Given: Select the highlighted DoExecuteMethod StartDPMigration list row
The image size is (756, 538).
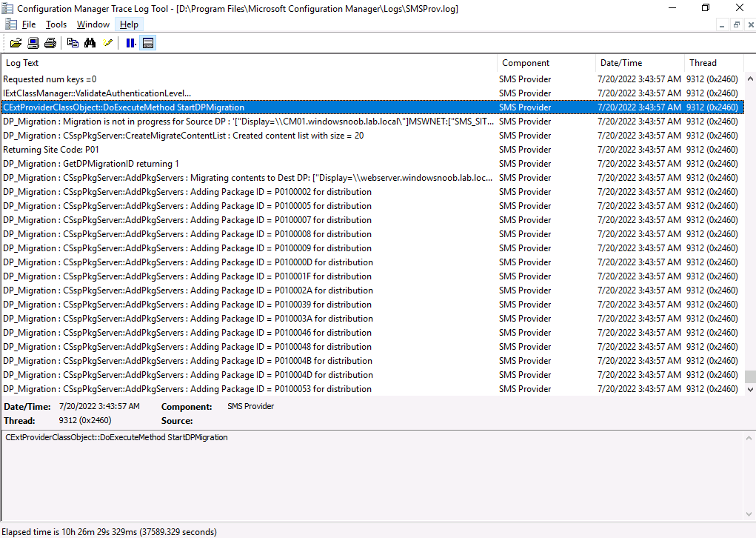Looking at the screenshot, I should coord(372,107).
